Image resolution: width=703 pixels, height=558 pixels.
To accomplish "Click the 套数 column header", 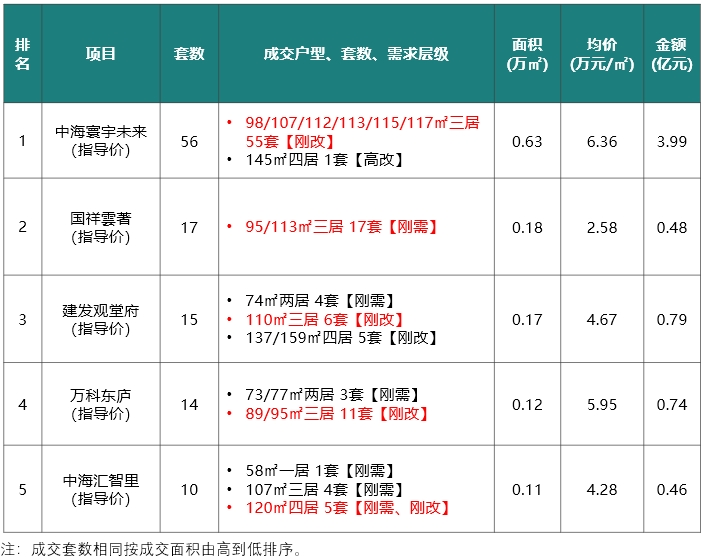I will pyautogui.click(x=189, y=54).
